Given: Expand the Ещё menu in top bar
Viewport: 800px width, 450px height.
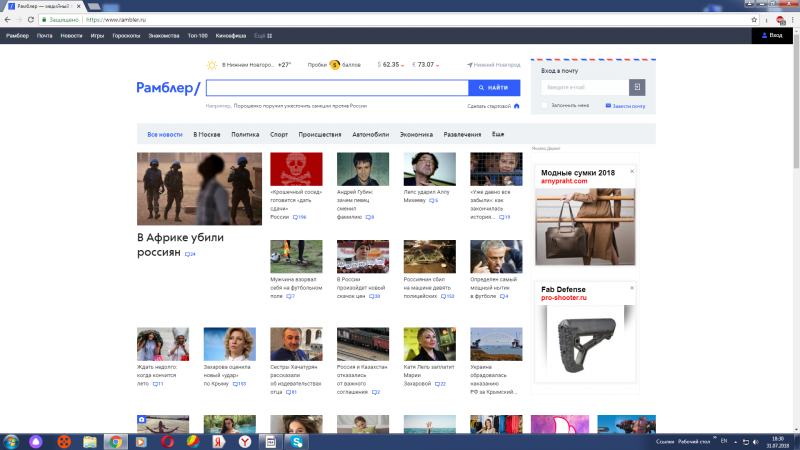Looking at the screenshot, I should point(263,36).
